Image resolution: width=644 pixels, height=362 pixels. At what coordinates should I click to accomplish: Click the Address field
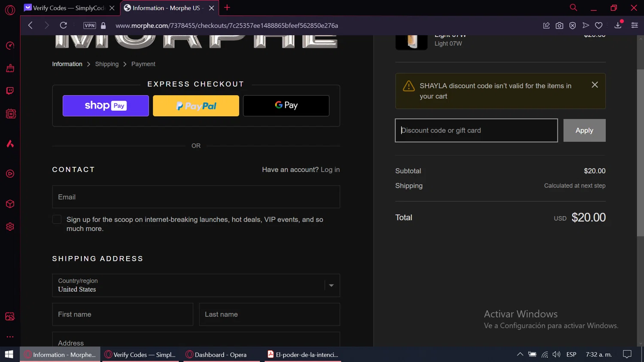pos(196,340)
